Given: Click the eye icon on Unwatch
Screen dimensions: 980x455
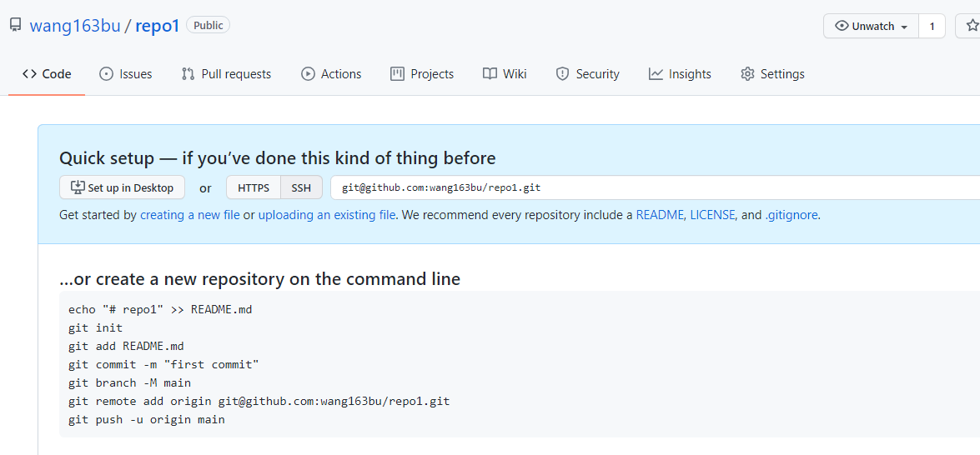Looking at the screenshot, I should coord(842,26).
